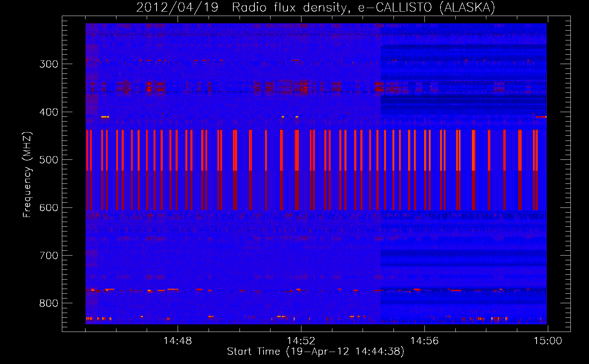Click the 14:56 time tick label
The image size is (589, 364).
(x=424, y=341)
